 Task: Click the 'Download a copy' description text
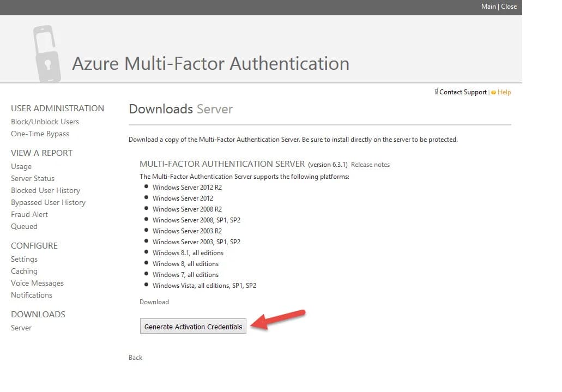293,140
